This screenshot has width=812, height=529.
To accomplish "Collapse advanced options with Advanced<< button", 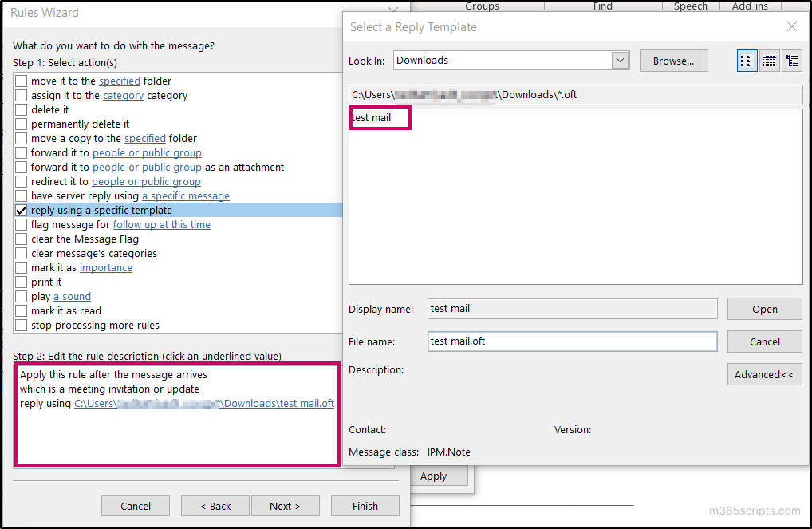I will click(764, 373).
